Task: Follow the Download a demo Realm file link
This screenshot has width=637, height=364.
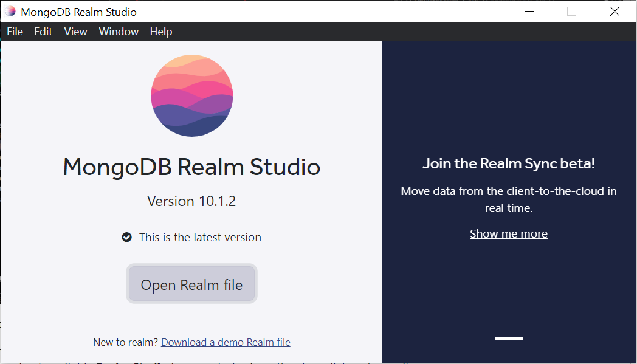Action: point(226,342)
